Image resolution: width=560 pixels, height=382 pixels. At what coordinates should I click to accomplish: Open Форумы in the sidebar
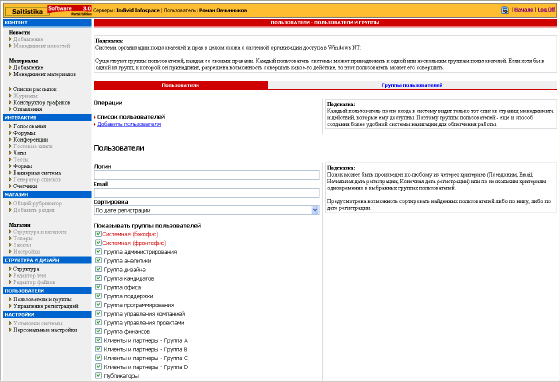[24, 133]
